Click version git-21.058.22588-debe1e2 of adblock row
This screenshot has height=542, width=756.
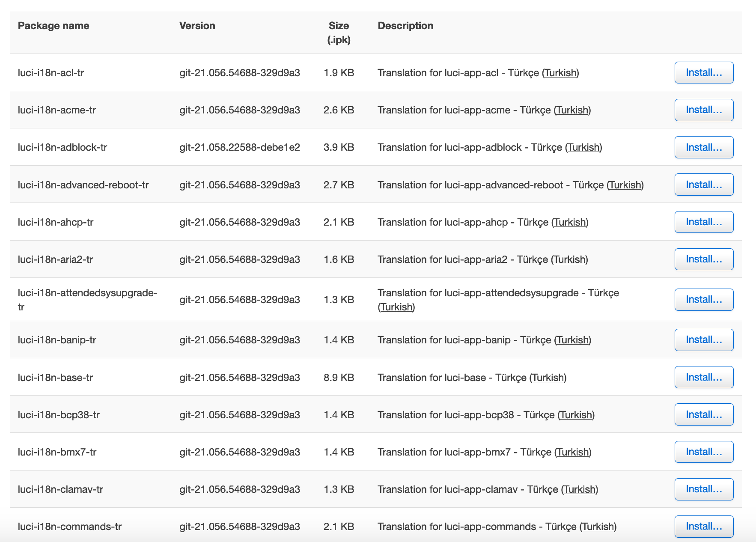(x=240, y=147)
